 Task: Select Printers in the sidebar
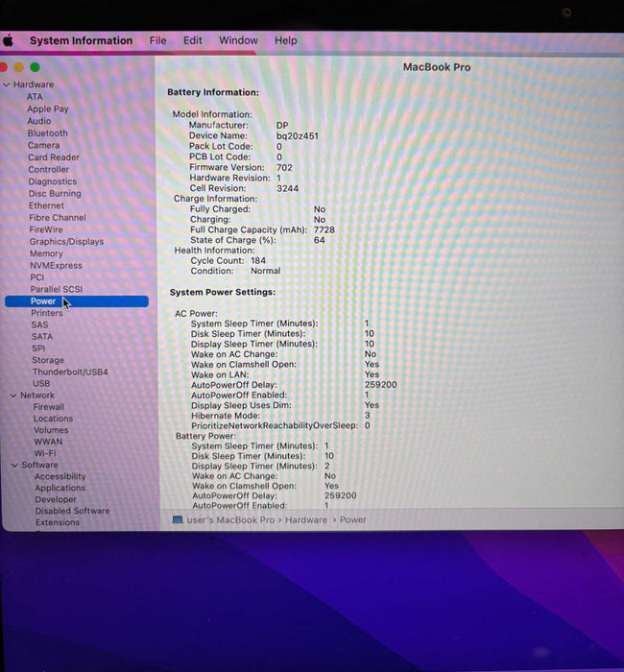pos(47,313)
